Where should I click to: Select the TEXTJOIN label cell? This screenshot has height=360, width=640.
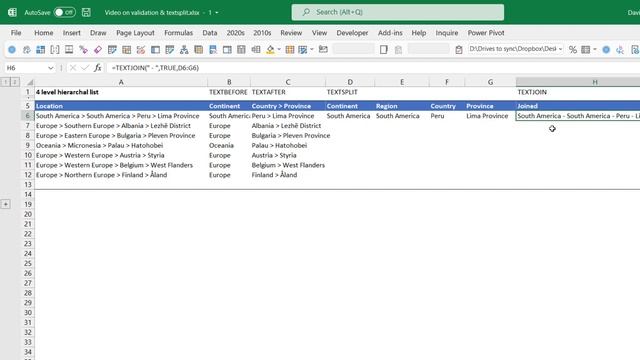click(x=578, y=92)
